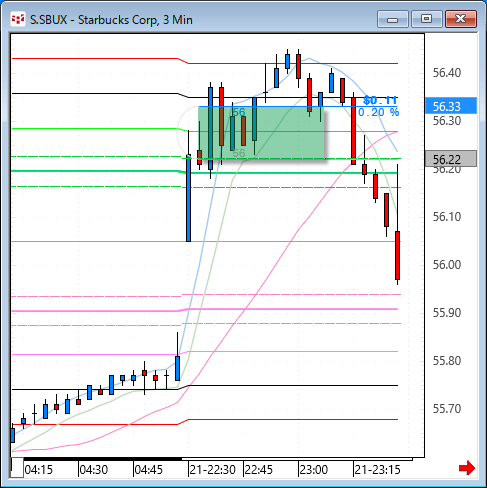Screen dimensions: 487x488
Task: Click the 04:30 time axis label
Action: [x=94, y=470]
